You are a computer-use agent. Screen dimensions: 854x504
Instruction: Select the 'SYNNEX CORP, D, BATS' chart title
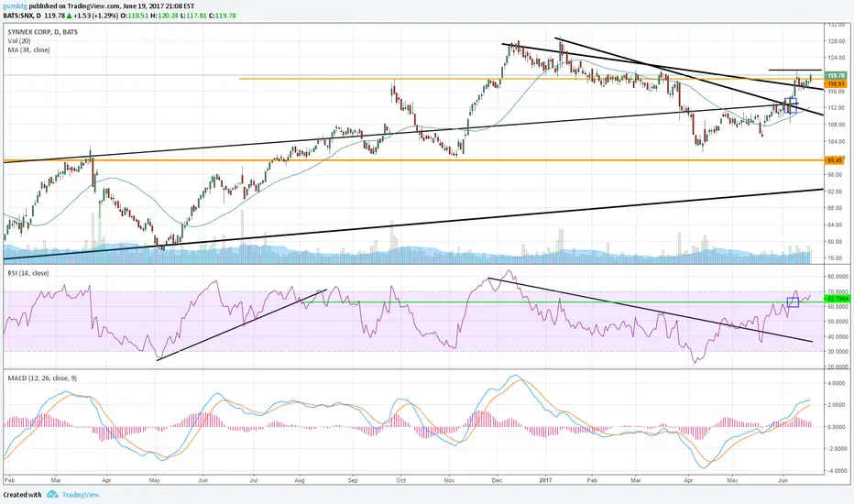pos(42,32)
